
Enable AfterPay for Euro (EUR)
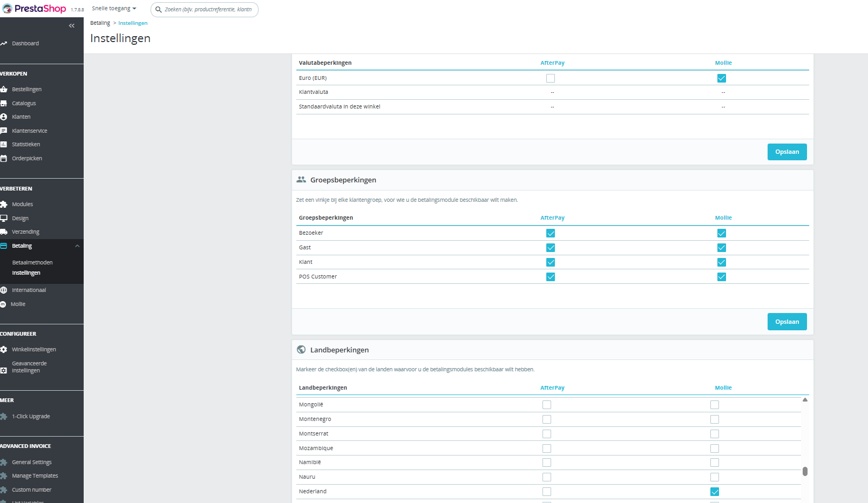pos(551,78)
